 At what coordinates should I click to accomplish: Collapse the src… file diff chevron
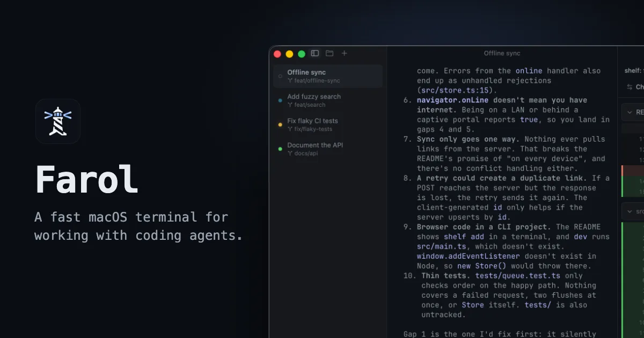(x=629, y=211)
